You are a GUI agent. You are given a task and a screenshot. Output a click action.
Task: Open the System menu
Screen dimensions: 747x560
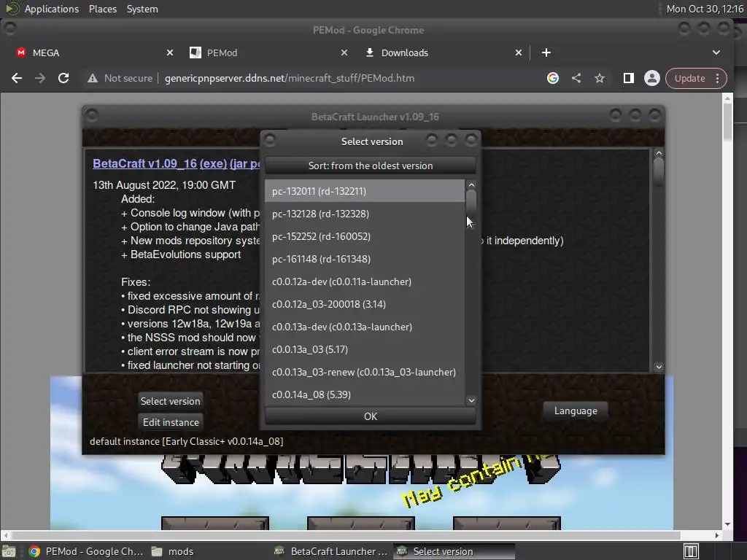(x=142, y=9)
